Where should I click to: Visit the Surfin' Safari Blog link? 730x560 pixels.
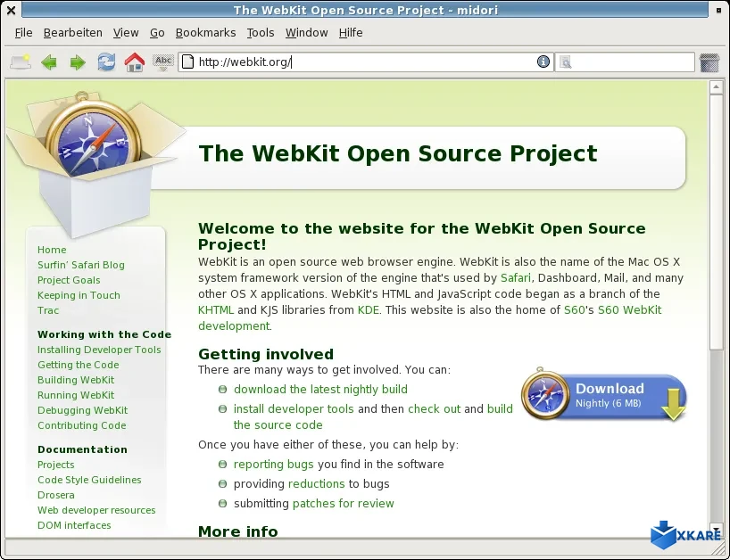click(x=81, y=265)
